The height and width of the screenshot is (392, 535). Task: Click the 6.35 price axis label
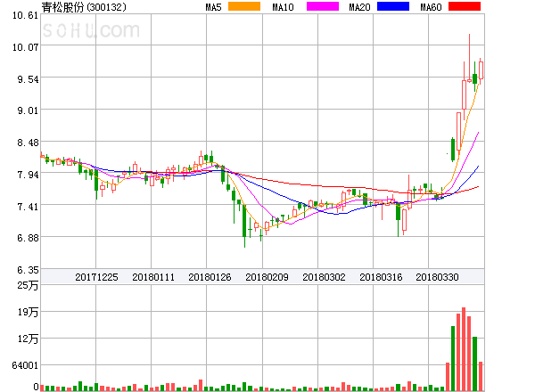pos(28,270)
